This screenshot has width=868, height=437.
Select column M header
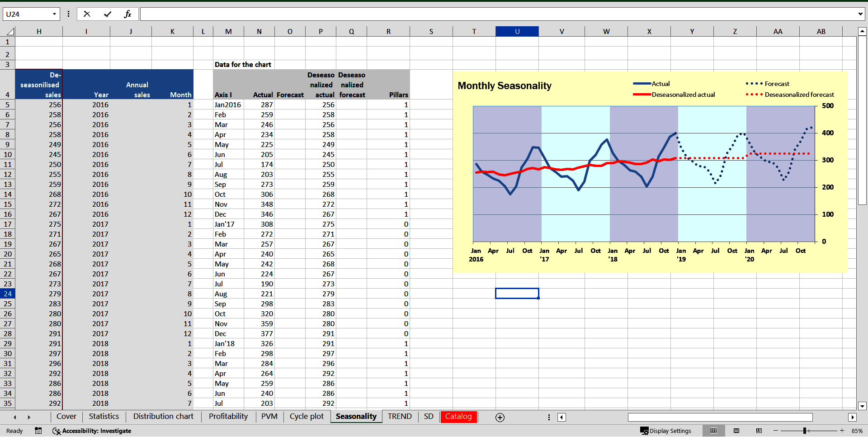[228, 31]
